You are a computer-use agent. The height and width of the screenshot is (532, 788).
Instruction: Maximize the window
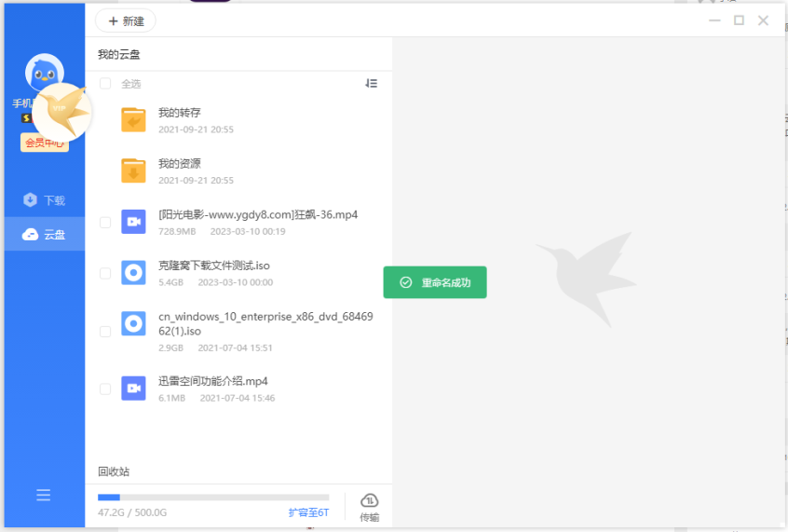tap(739, 20)
